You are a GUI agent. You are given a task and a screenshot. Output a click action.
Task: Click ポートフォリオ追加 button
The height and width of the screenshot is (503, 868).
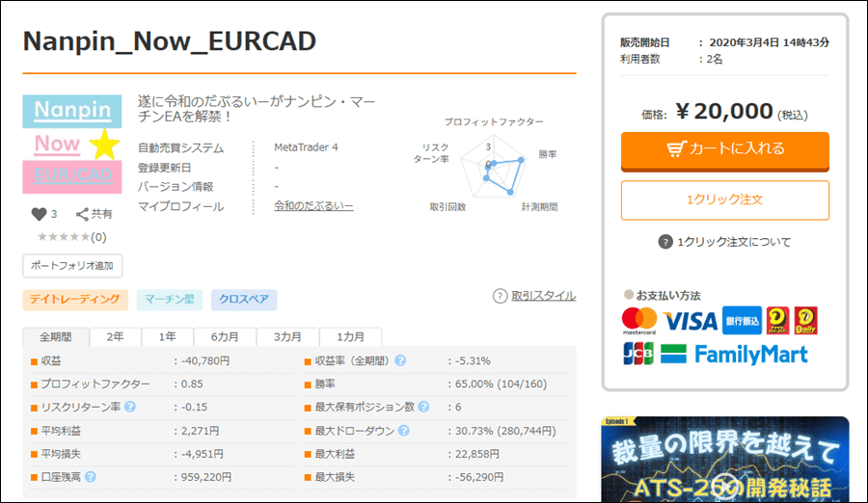(72, 266)
